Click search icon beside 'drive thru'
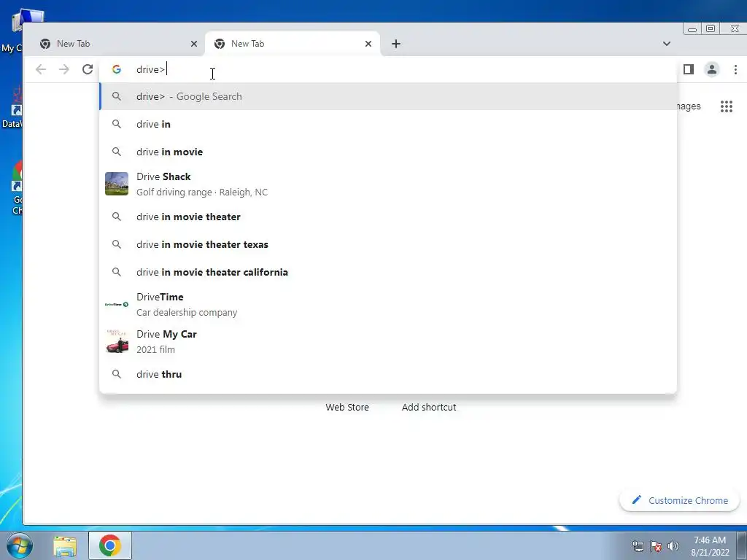This screenshot has width=747, height=560. pos(116,374)
